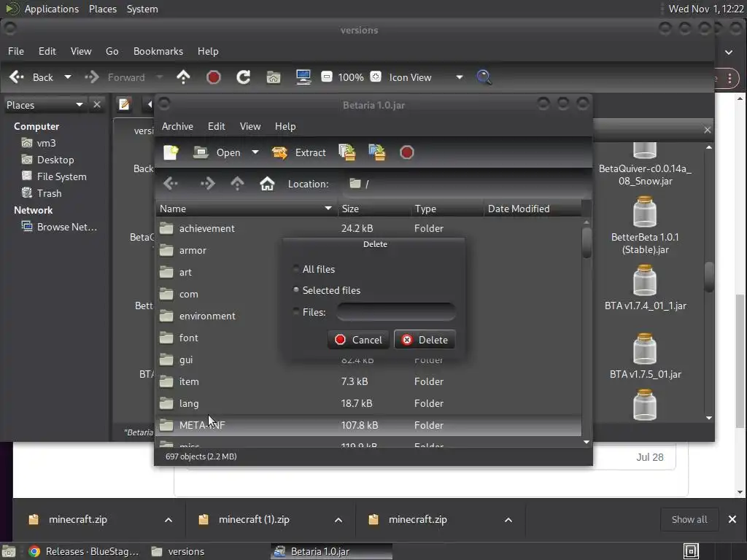747x560 pixels.
Task: Open the Applications menu in top panel
Action: click(52, 9)
